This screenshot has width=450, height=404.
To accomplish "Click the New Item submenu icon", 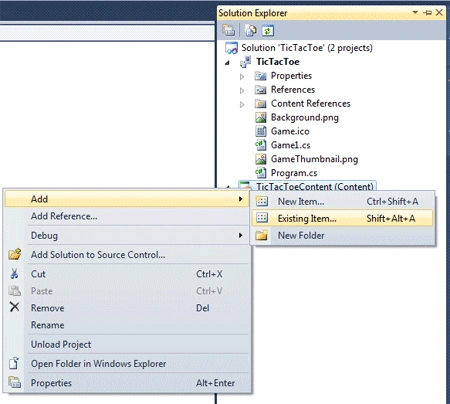I will (262, 201).
